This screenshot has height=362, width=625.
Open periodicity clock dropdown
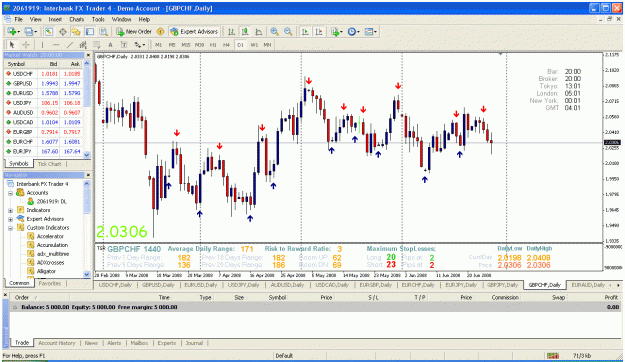(x=353, y=31)
